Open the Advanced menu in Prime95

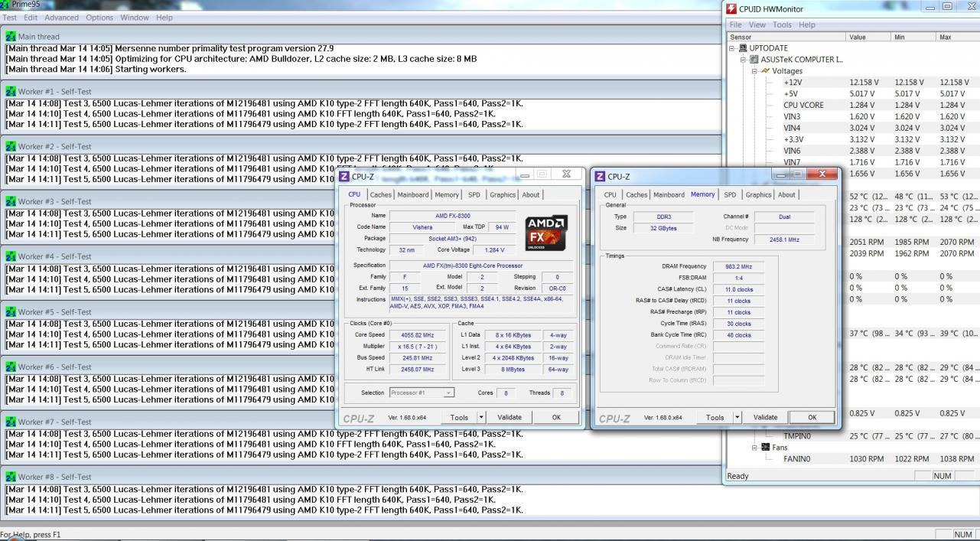61,18
